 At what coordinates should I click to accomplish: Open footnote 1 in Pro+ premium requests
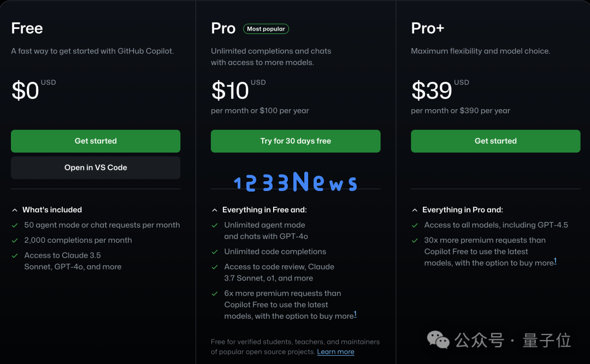(555, 261)
